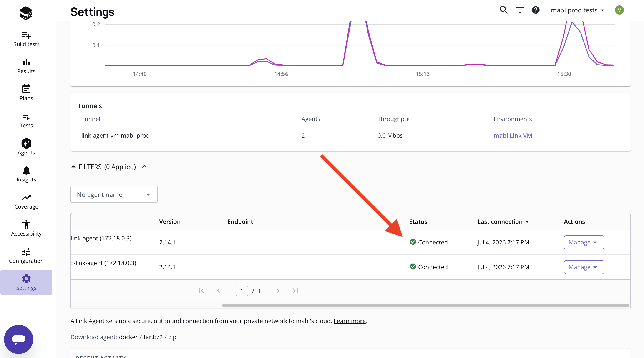
Task: Click the Tunnels section heading
Action: coord(90,106)
